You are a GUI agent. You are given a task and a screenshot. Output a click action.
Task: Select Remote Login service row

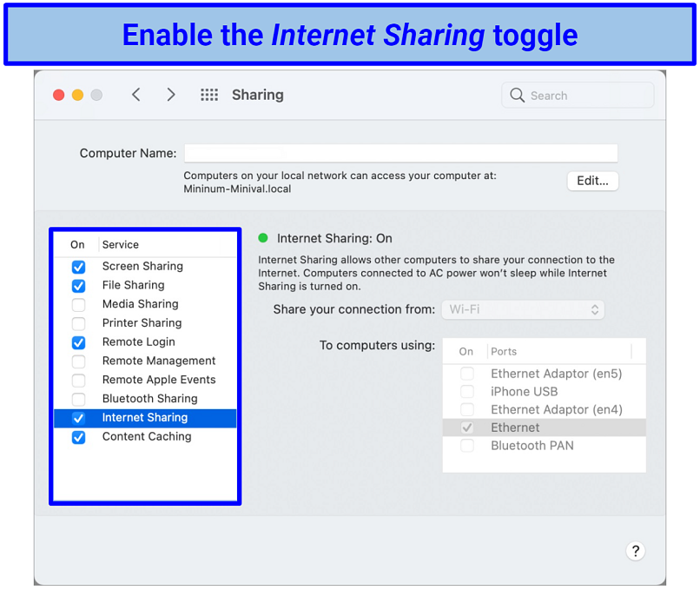pyautogui.click(x=145, y=342)
